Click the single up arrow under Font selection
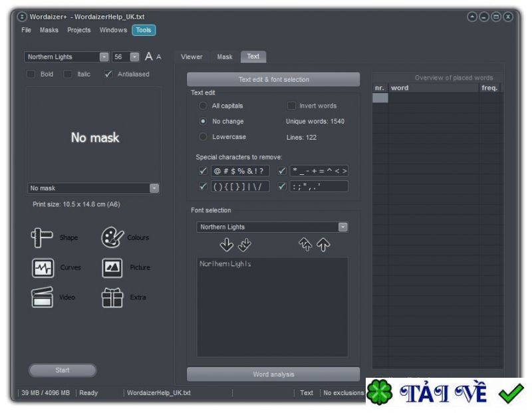This screenshot has height=413, width=532. (323, 244)
